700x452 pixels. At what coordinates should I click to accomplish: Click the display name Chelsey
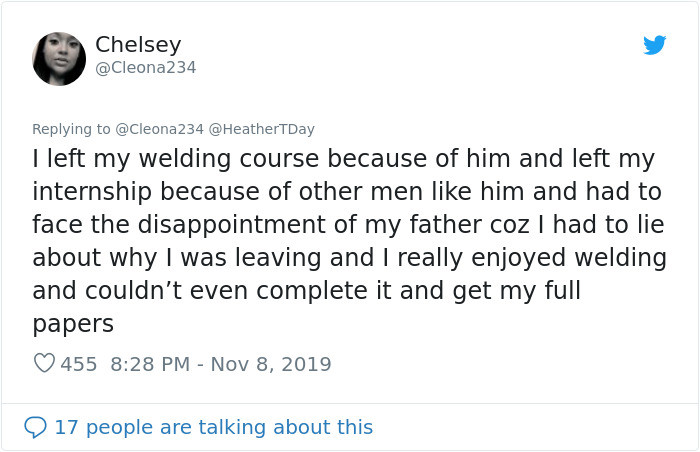pyautogui.click(x=138, y=45)
